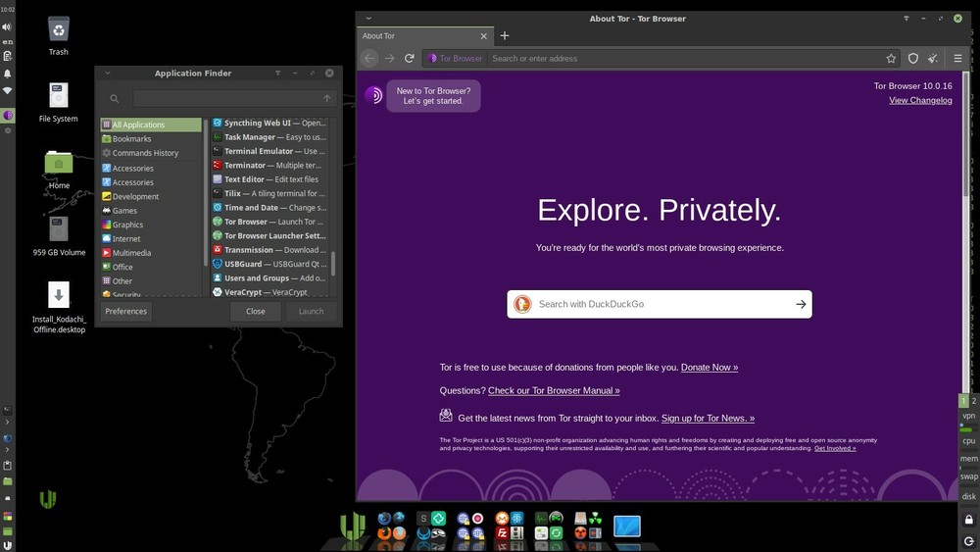
Task: Select Bookmarks category in Application Finder
Action: [x=151, y=139]
